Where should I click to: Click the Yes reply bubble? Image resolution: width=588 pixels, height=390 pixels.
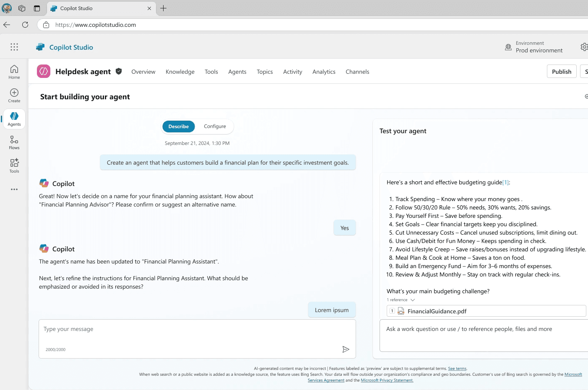[x=345, y=228]
